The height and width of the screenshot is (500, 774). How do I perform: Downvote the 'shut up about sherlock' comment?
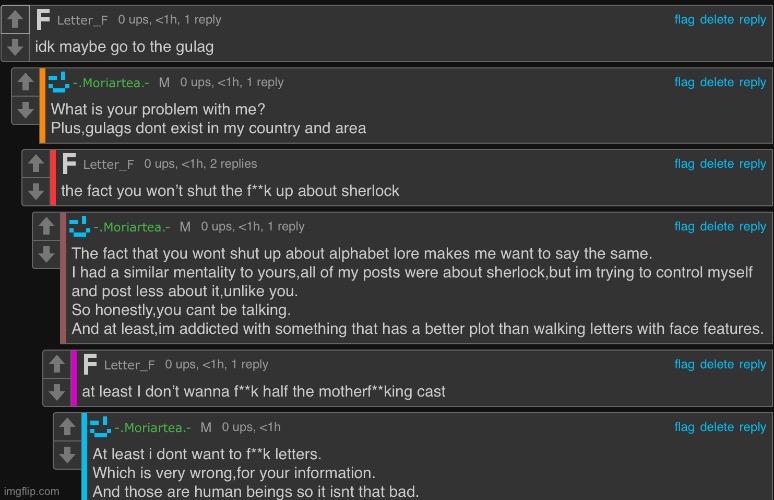tap(36, 191)
